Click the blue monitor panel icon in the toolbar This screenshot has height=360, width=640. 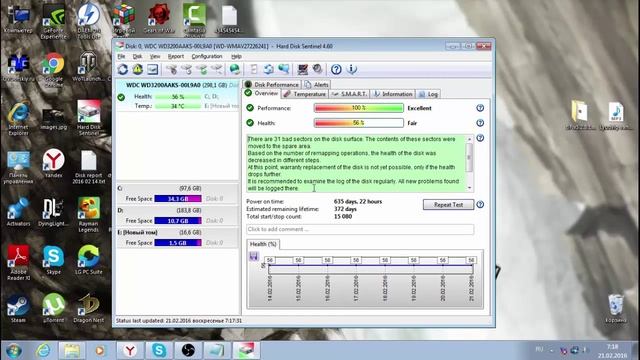tap(153, 69)
